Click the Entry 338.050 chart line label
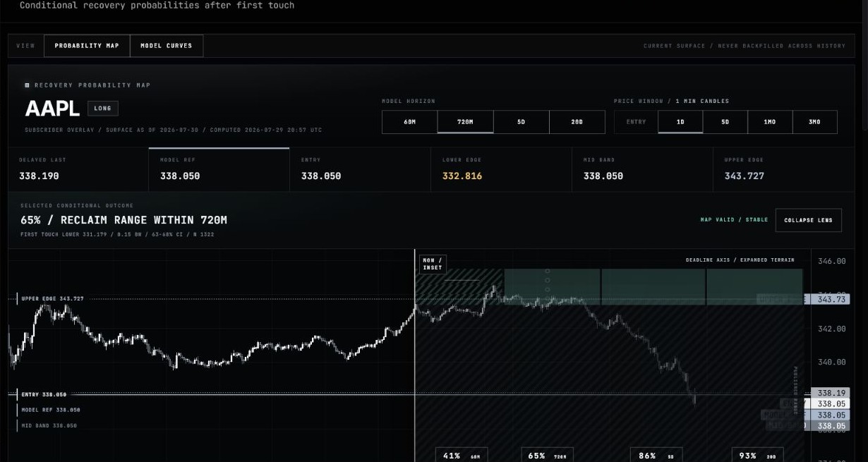Screen dimensions: 868x462 (x=42, y=394)
